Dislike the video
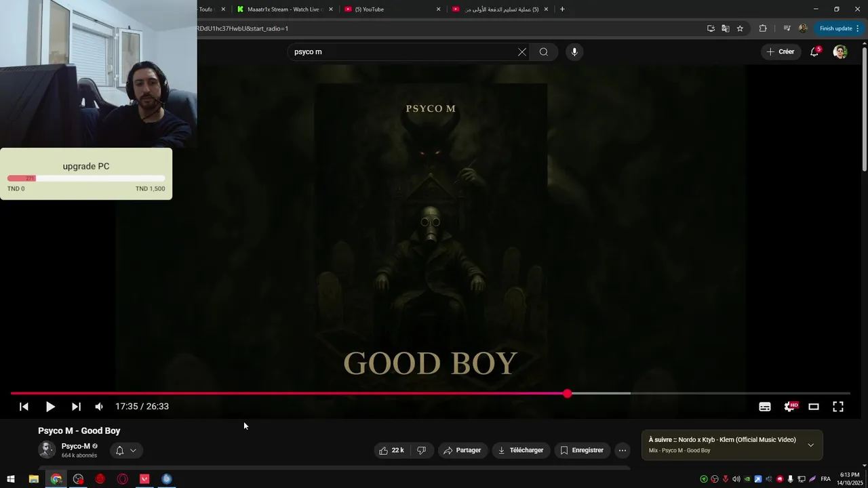 point(421,450)
